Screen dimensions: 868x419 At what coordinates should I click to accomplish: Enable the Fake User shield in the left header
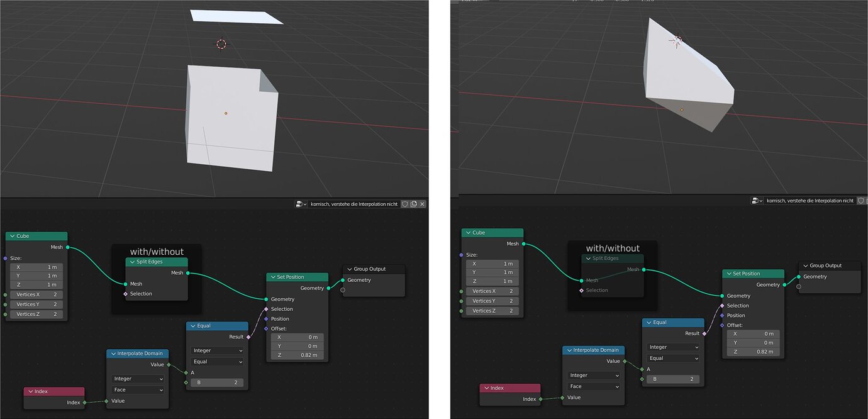[x=405, y=203]
